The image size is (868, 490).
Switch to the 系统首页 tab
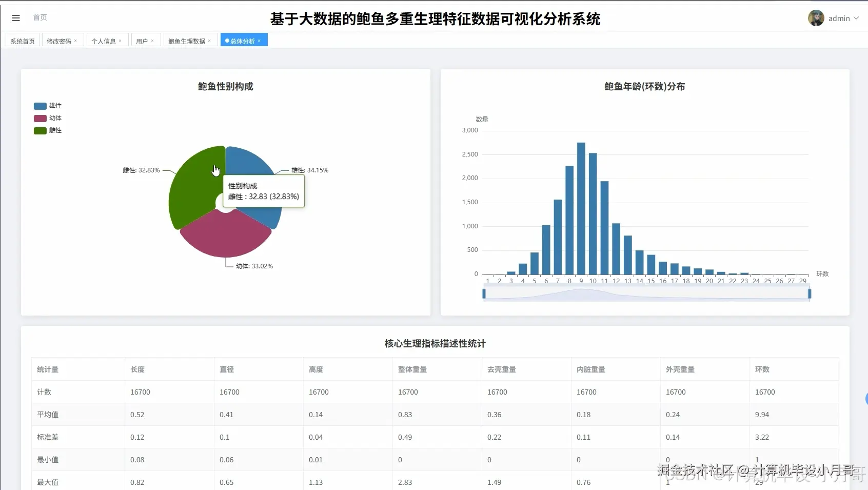click(22, 40)
